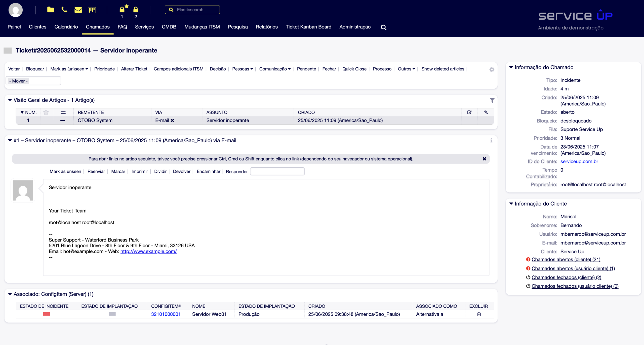Viewport: 644px width, 345px height.
Task: Focus the Elasticsearch search field
Action: click(192, 10)
